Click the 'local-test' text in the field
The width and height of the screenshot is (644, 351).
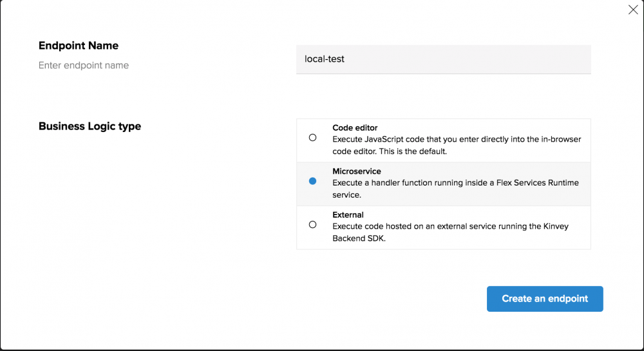tap(325, 59)
